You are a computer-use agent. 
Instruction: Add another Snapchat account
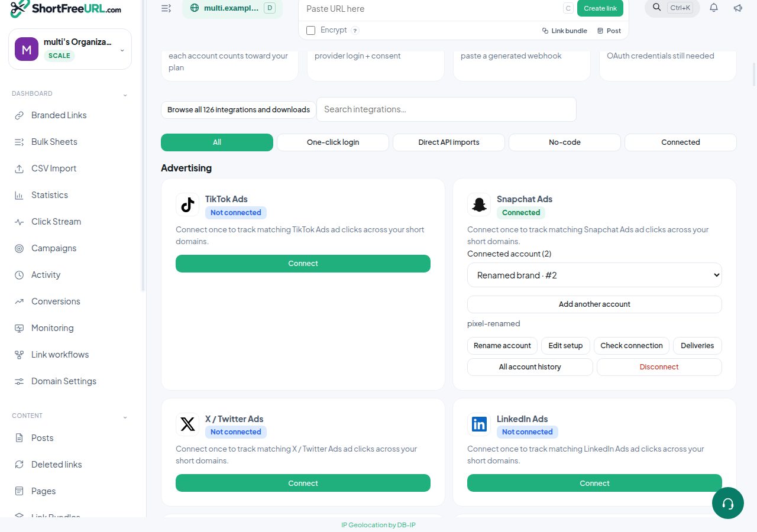[594, 304]
